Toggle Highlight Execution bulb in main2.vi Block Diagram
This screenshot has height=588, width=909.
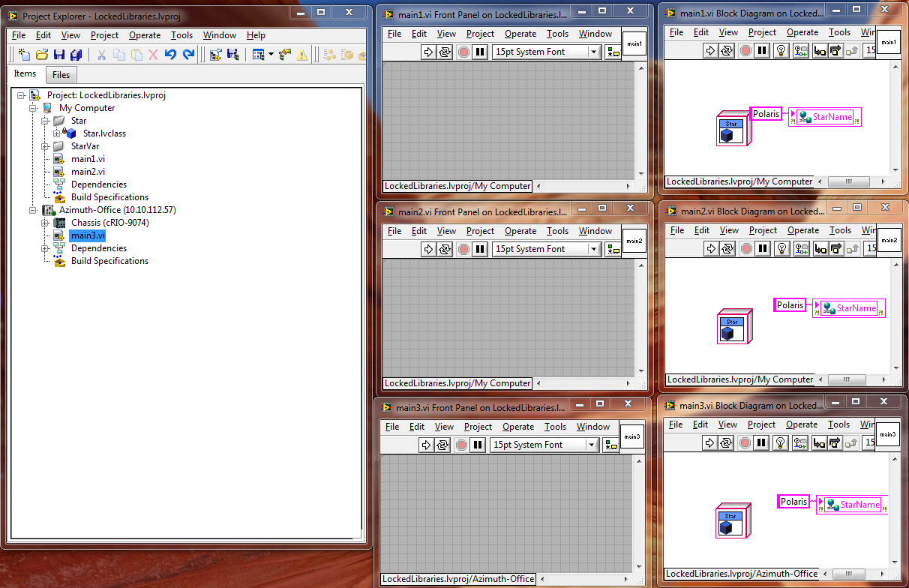781,248
